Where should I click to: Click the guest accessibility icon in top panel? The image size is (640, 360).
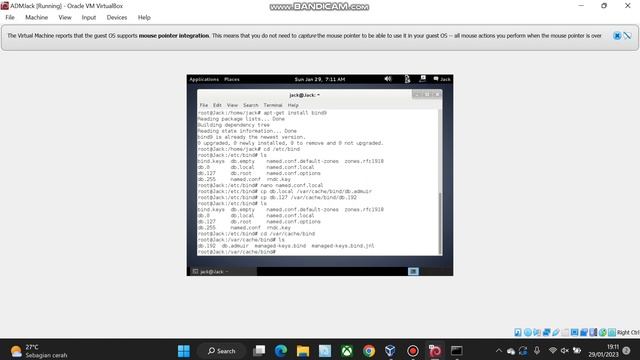click(x=407, y=79)
